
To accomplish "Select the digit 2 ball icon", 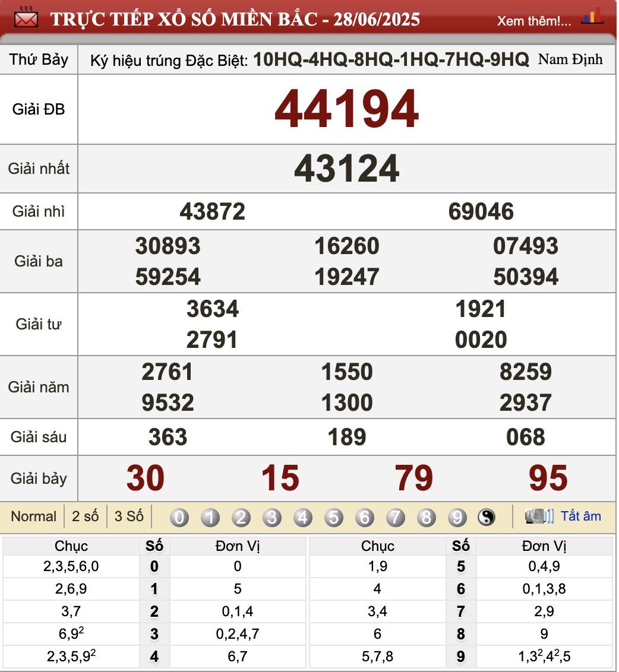I will tap(241, 517).
